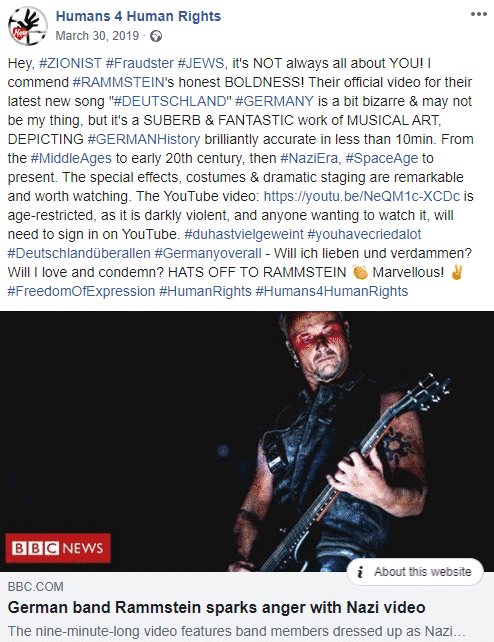Click the #GERMANHistory hashtag
Viewport: 494px width, 642px height.
click(x=144, y=139)
